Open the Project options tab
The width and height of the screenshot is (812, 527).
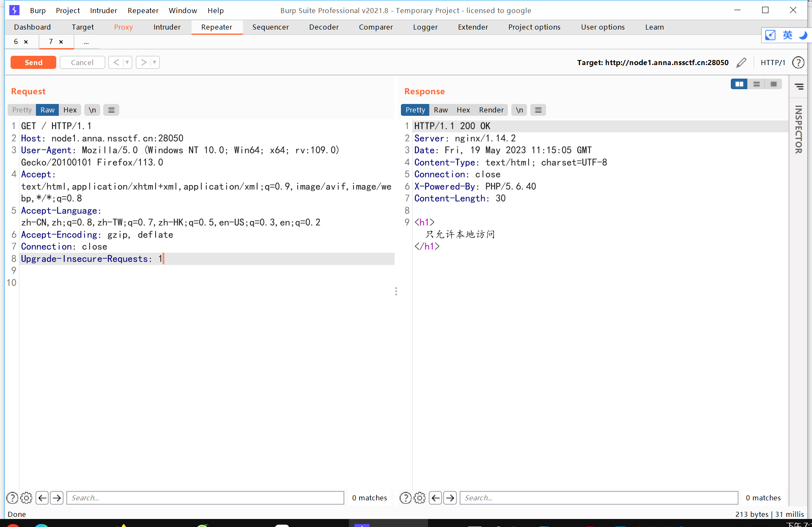tap(534, 27)
